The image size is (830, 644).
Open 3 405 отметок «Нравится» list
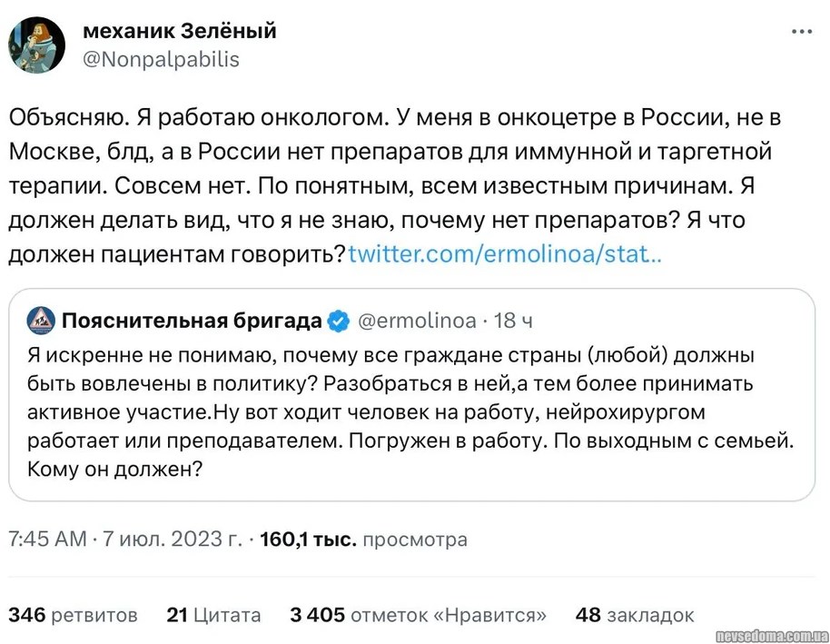418,615
